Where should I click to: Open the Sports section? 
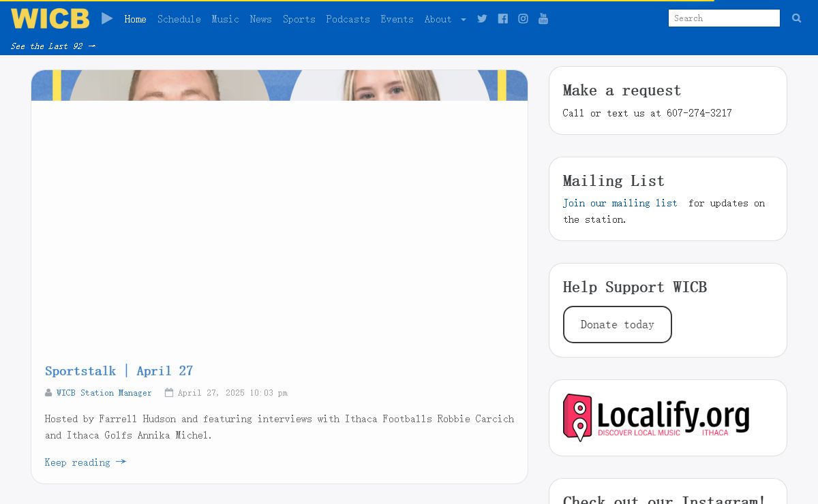pyautogui.click(x=299, y=19)
